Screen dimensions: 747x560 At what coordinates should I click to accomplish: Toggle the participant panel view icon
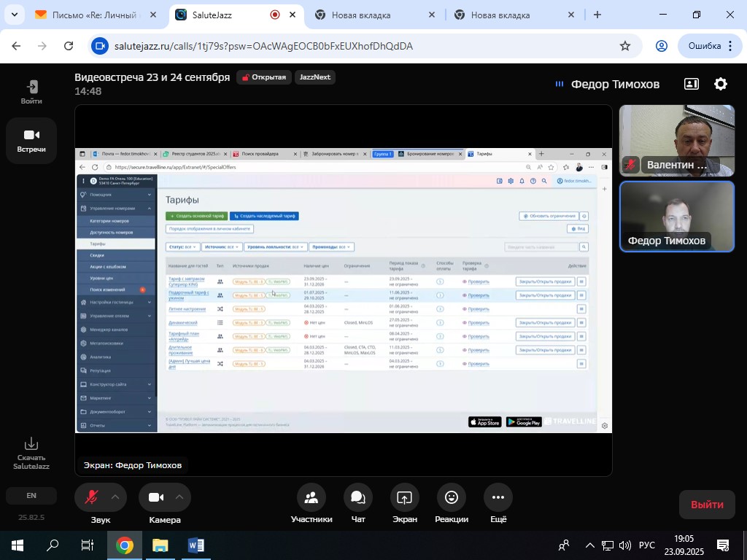point(691,85)
